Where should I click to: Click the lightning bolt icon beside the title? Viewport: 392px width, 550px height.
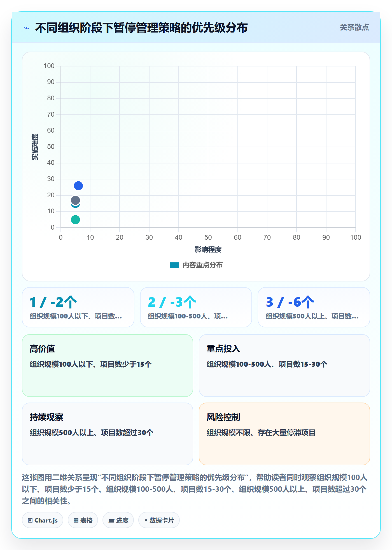(27, 28)
